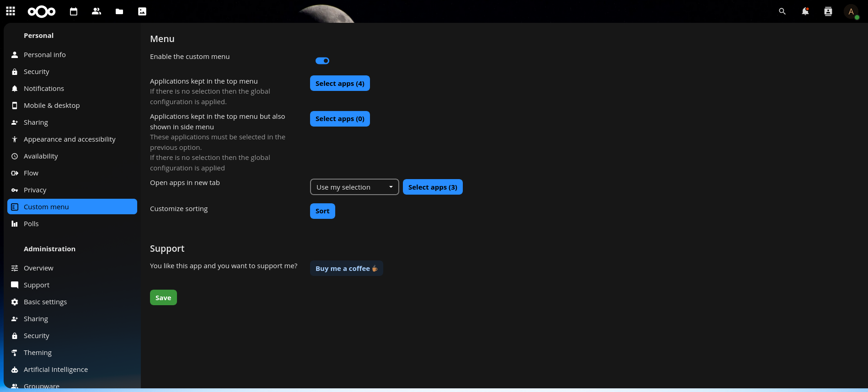Save the custom menu settings
The image size is (868, 392).
pos(163,297)
